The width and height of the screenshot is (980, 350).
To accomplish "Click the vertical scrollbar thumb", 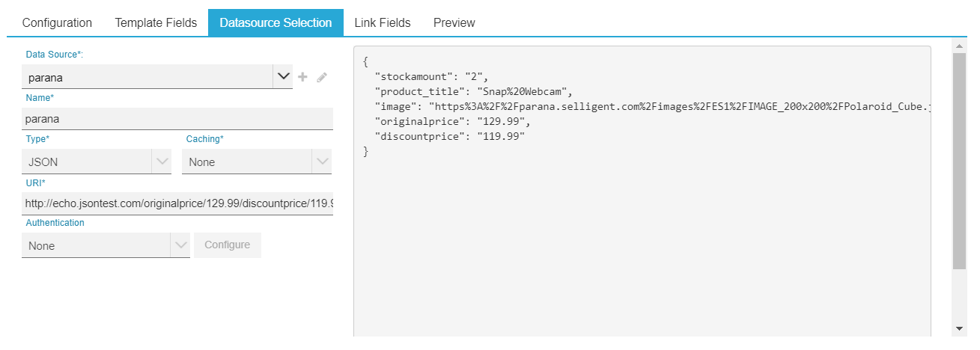I will [x=959, y=161].
